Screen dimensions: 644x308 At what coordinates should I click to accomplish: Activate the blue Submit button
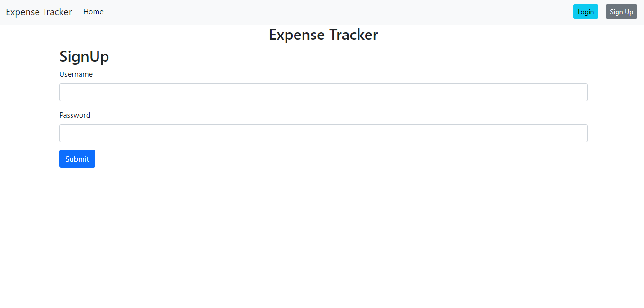point(77,158)
